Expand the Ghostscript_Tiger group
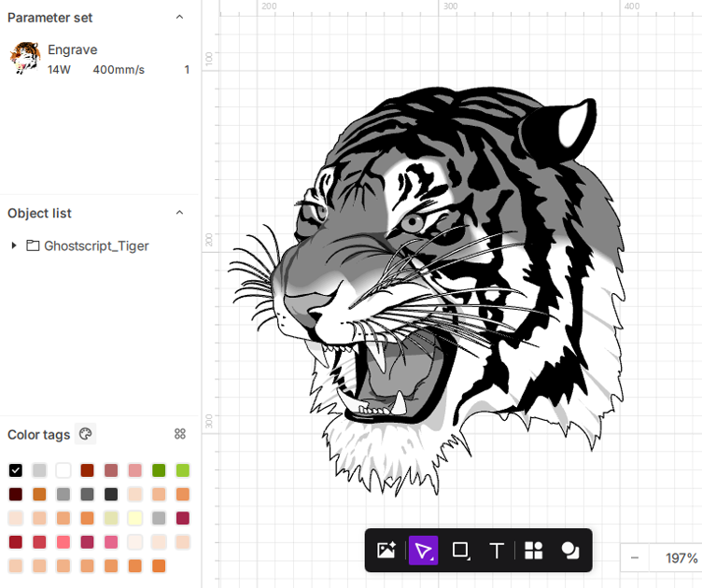The image size is (702, 588). pos(14,246)
